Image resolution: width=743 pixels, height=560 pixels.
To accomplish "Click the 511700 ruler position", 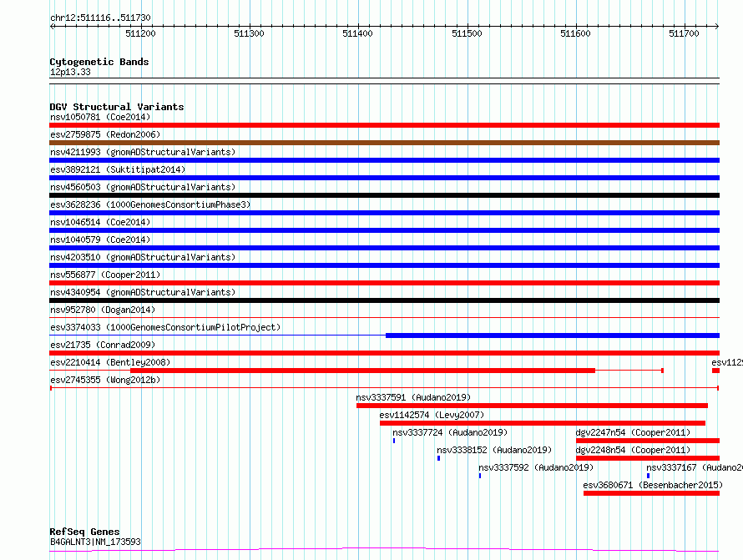I will pos(684,33).
